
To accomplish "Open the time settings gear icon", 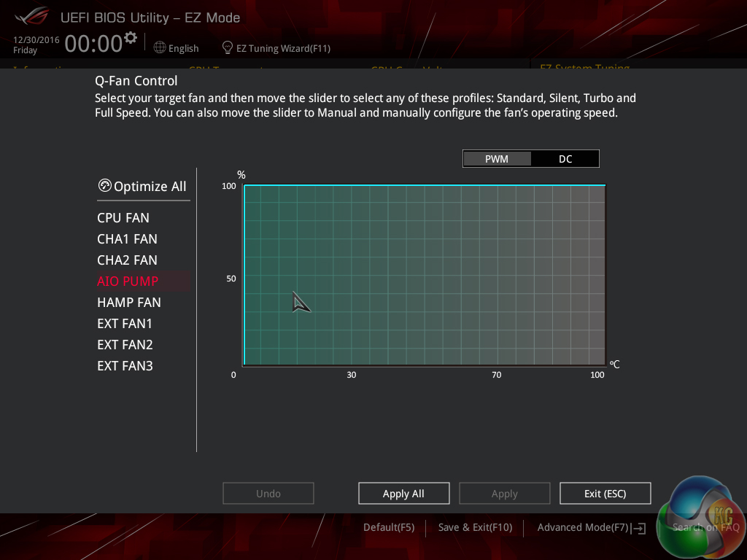I will click(x=131, y=38).
